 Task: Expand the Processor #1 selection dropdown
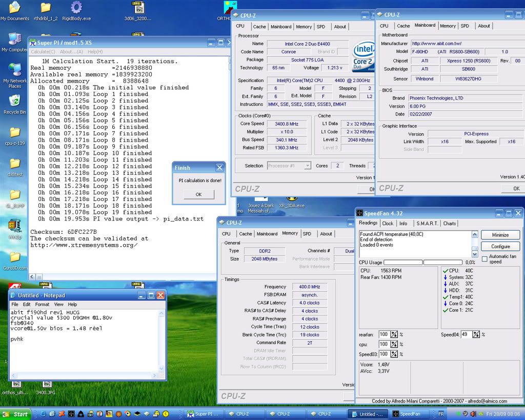pos(307,166)
